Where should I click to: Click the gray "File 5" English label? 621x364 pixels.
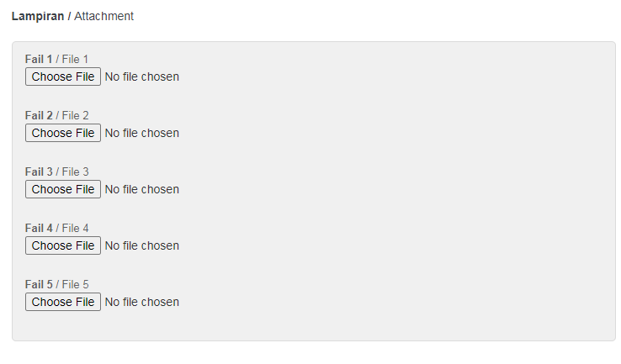pos(75,284)
